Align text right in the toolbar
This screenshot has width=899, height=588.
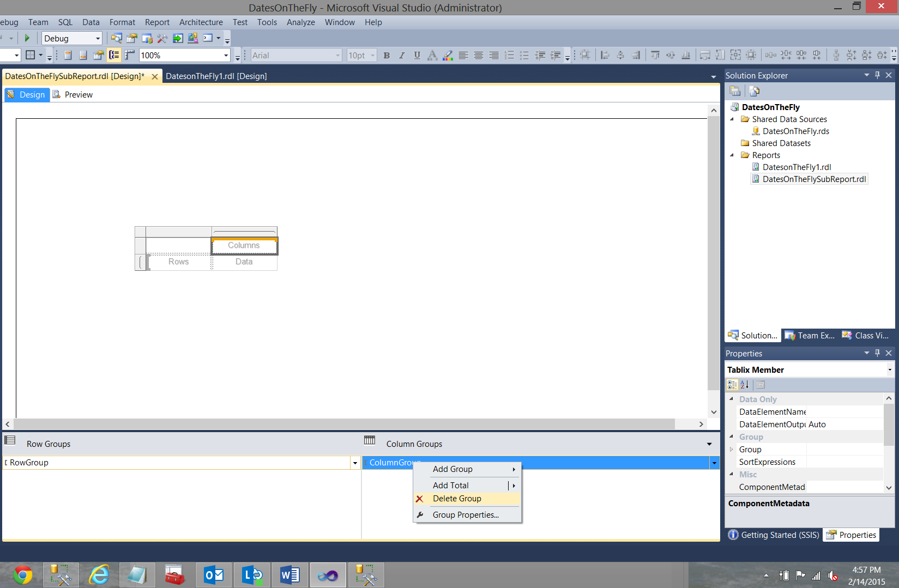(493, 55)
